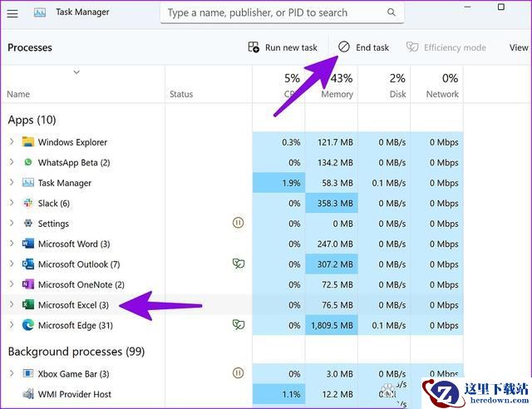The width and height of the screenshot is (532, 409).
Task: Collapse column sort chevron above Name
Action: 76,72
